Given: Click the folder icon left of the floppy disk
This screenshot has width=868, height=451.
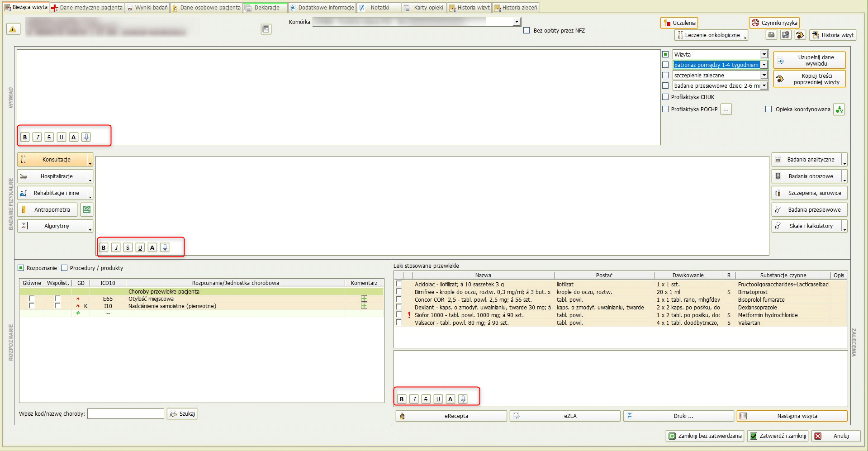Looking at the screenshot, I should tap(772, 35).
